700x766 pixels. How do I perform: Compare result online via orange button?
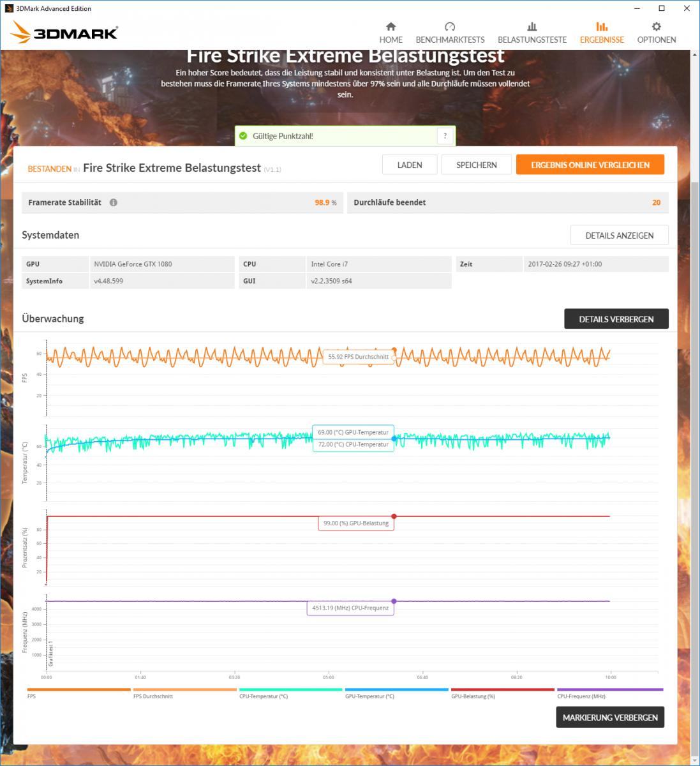590,165
